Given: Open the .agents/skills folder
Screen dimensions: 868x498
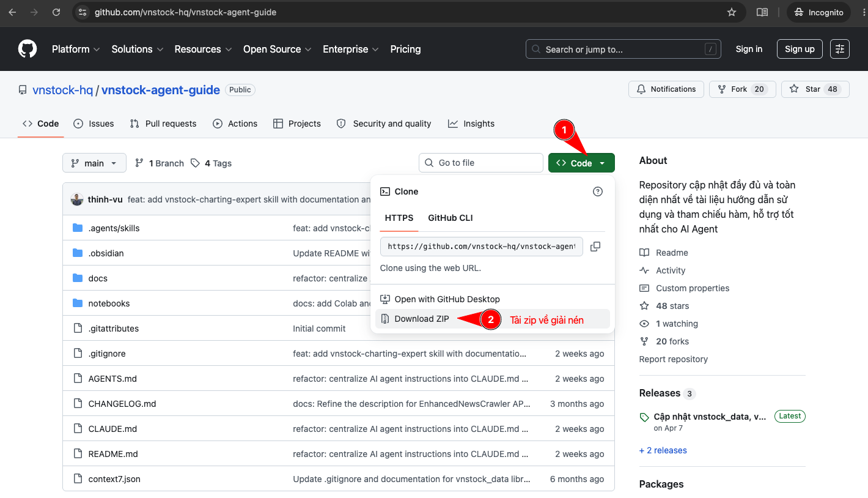Looking at the screenshot, I should point(114,228).
